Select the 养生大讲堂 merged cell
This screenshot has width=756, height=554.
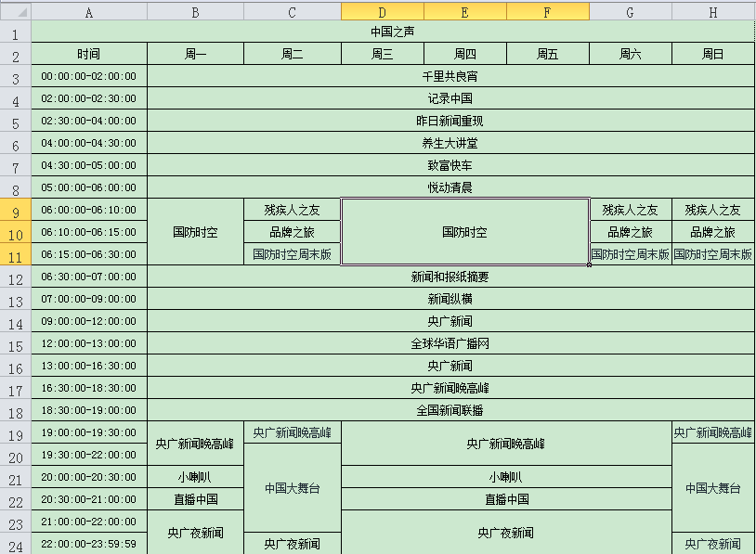click(x=450, y=143)
